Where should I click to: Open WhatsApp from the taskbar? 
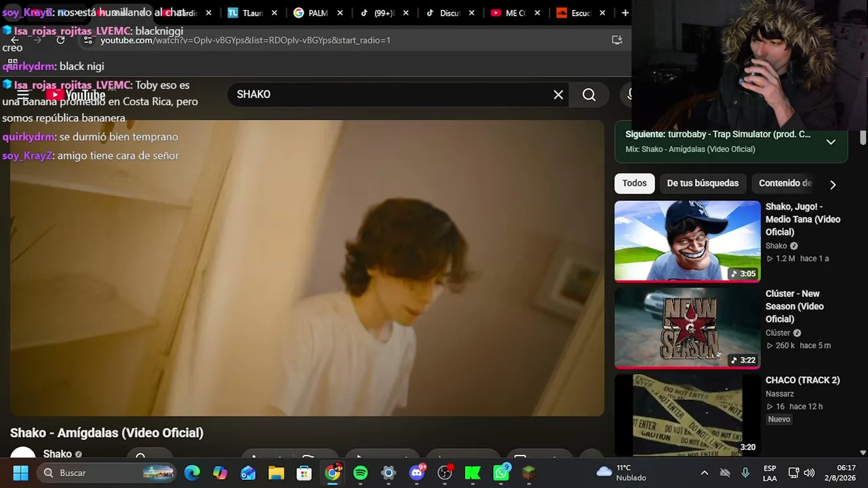click(500, 472)
